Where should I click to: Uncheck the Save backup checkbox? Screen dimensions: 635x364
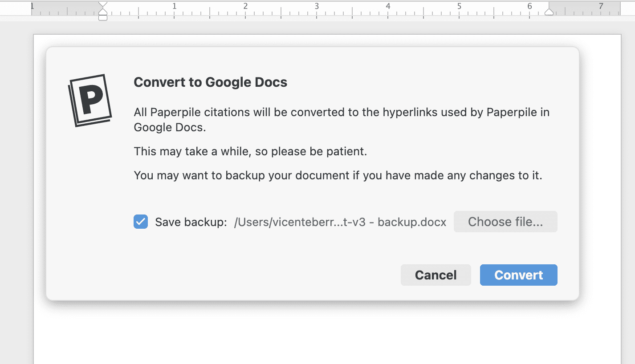[141, 222]
